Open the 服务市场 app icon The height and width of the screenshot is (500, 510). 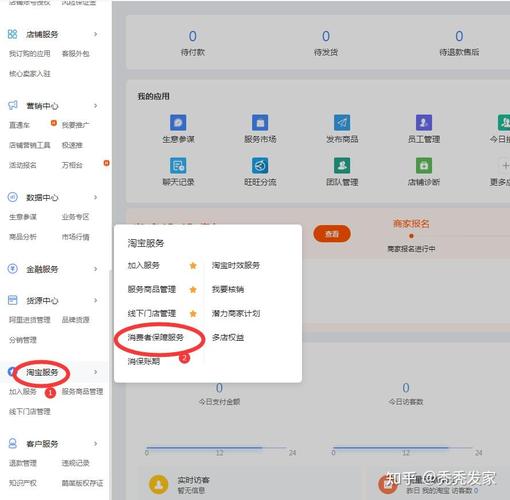coord(260,123)
